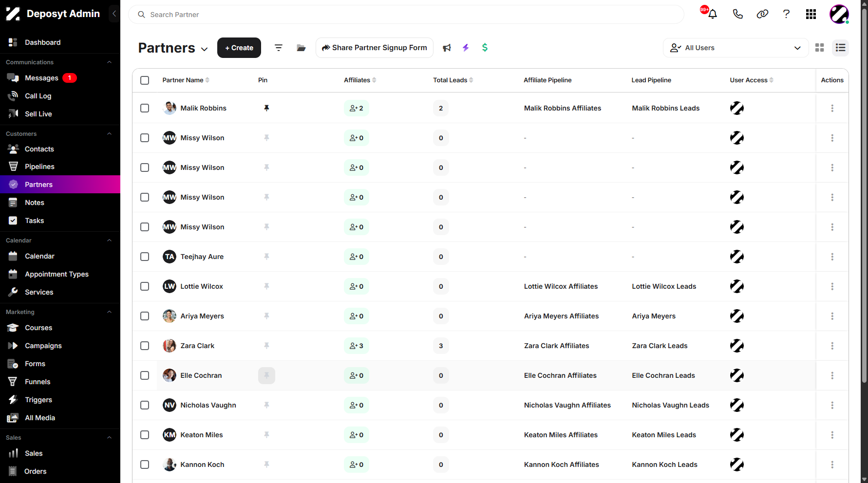The width and height of the screenshot is (868, 483).
Task: Click the megaphone announcement icon
Action: click(447, 48)
